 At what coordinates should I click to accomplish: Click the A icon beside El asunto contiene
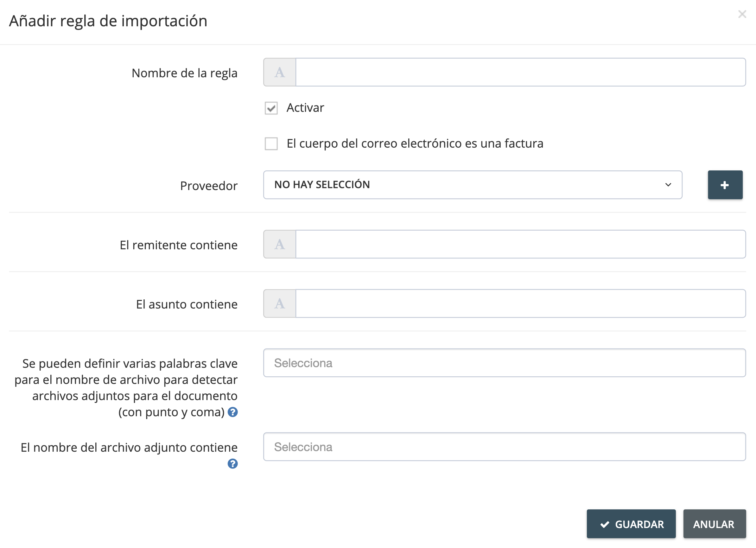(280, 304)
